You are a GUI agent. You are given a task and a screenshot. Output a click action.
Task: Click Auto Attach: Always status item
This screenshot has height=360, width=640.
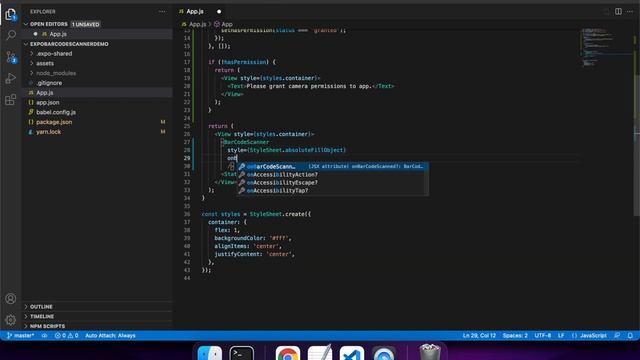point(110,336)
